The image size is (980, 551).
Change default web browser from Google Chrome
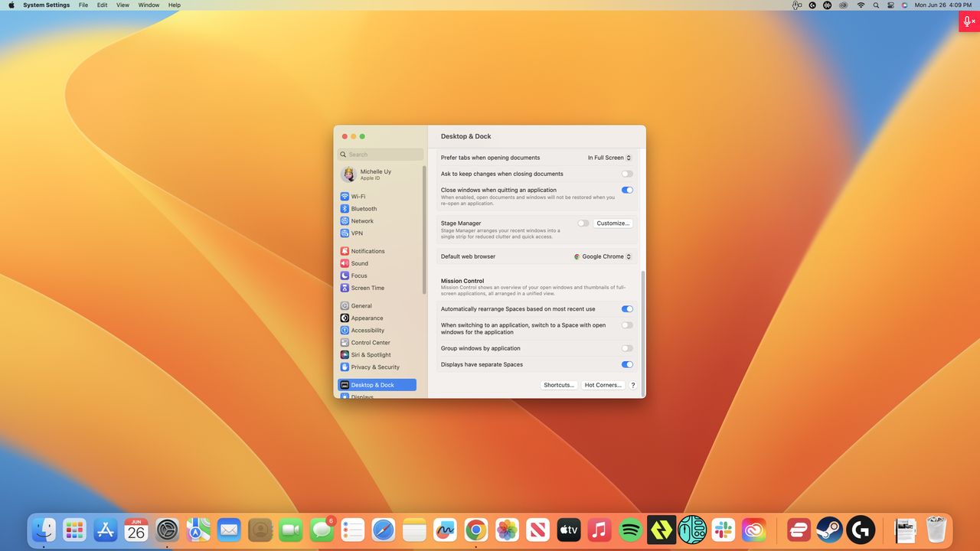pos(603,256)
